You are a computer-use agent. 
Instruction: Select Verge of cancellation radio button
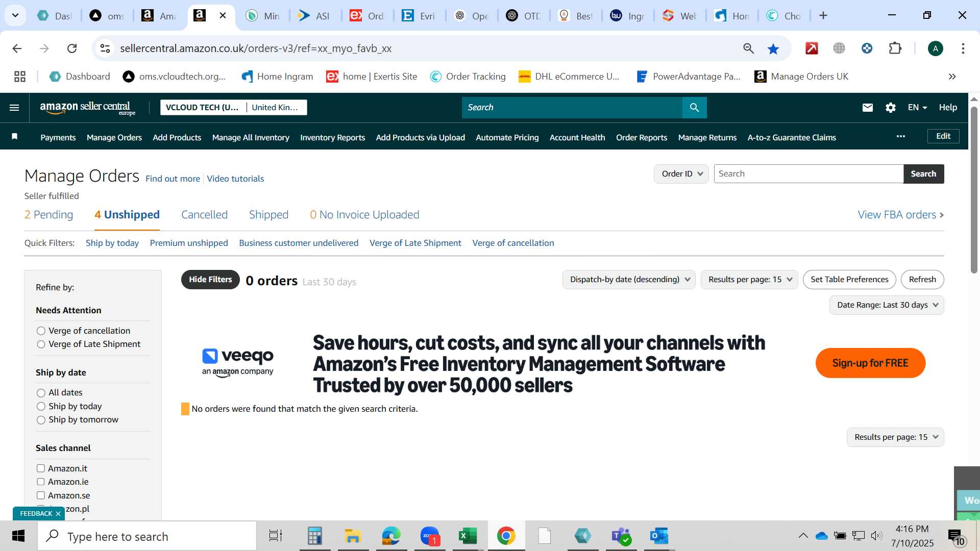click(x=41, y=331)
